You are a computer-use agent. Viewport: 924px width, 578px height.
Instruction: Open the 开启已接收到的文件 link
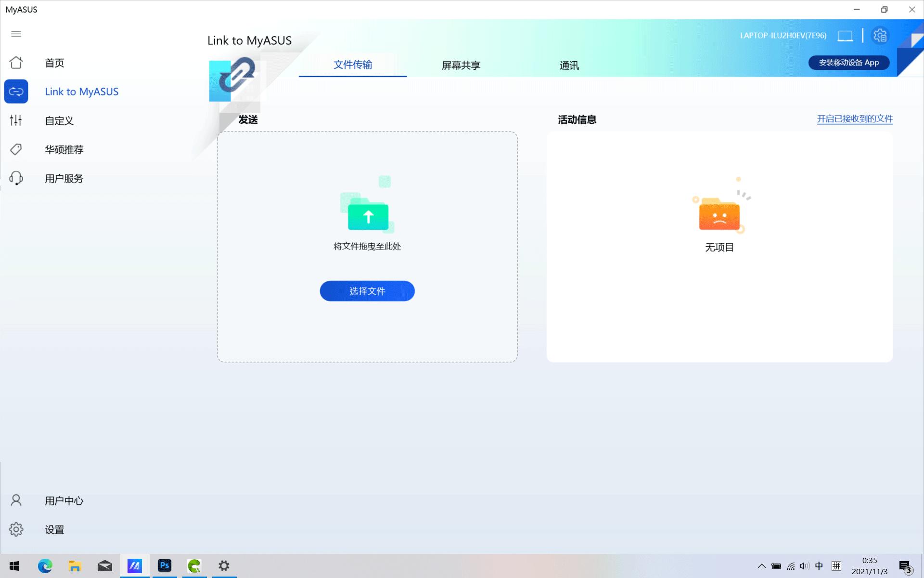coord(855,119)
